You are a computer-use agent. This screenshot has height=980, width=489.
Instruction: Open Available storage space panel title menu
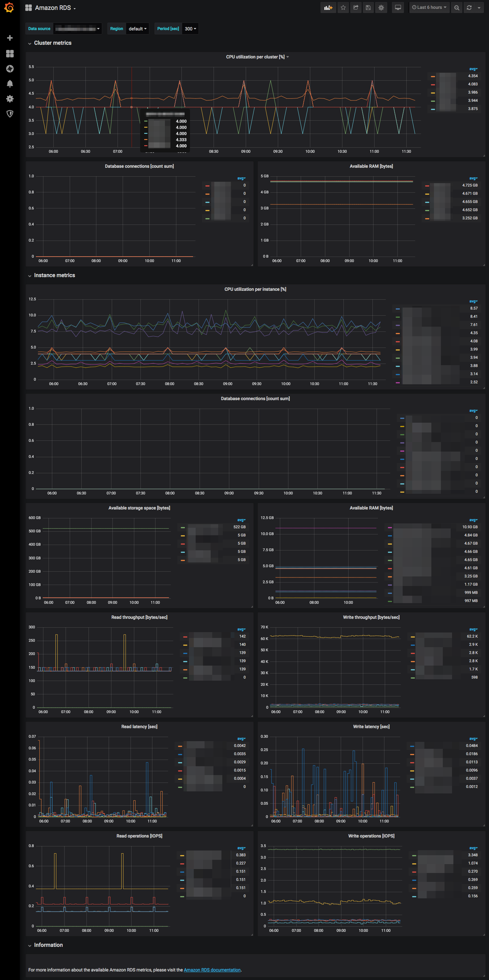(x=139, y=508)
